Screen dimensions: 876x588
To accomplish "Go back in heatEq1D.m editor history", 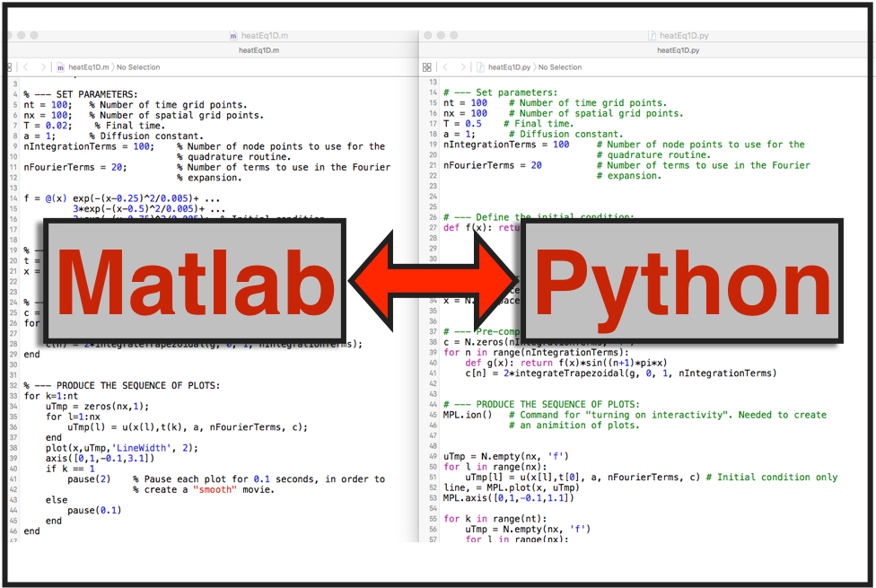I will [26, 67].
